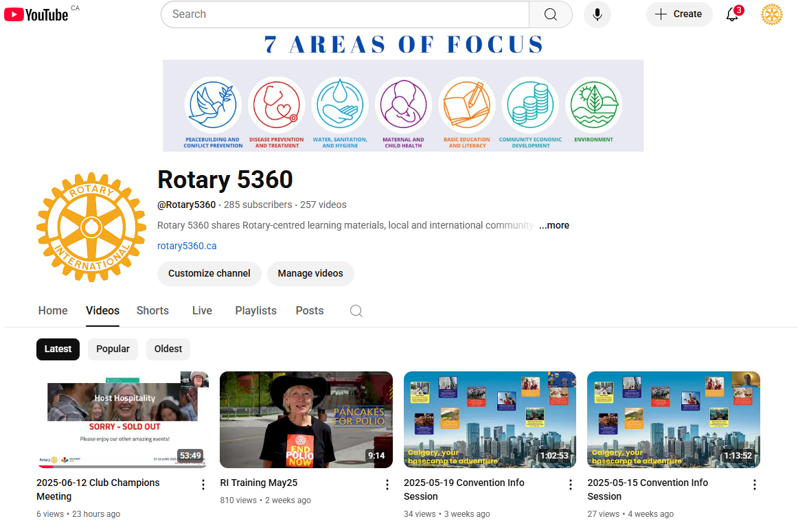Select the Latest sort chip
Screen dimensions: 798x532
pos(58,349)
